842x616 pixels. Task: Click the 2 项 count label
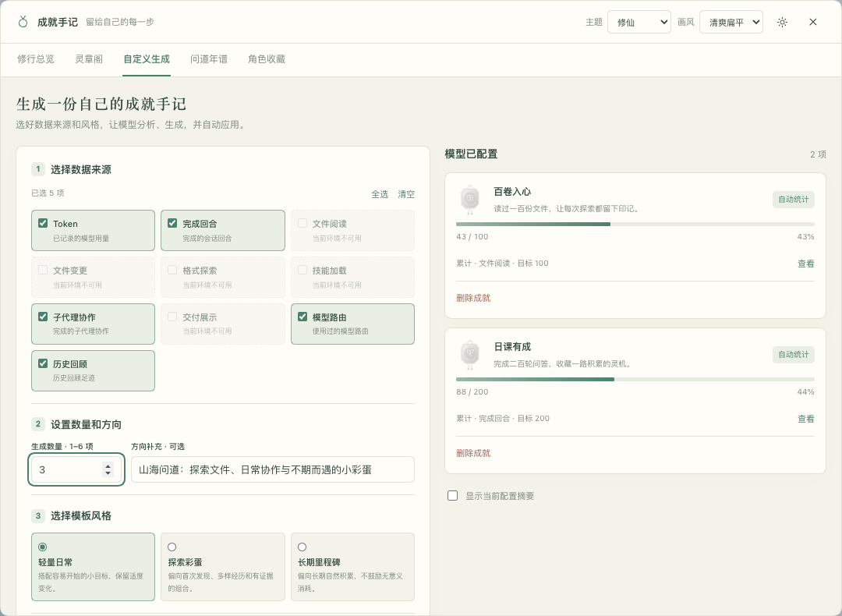point(818,154)
